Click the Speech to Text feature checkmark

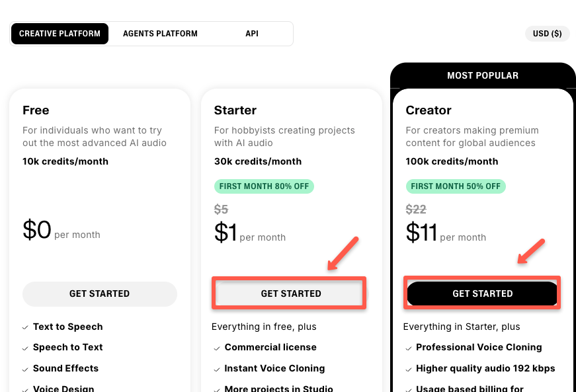click(x=24, y=347)
